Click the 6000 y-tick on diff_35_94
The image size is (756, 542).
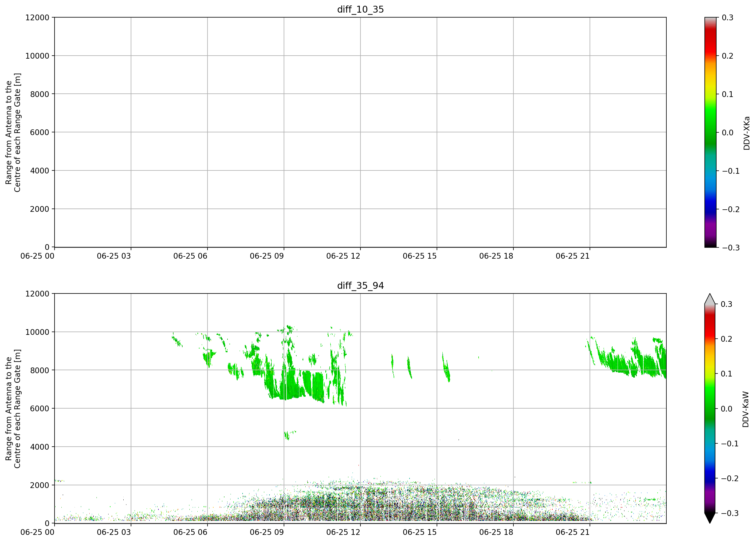pyautogui.click(x=40, y=408)
